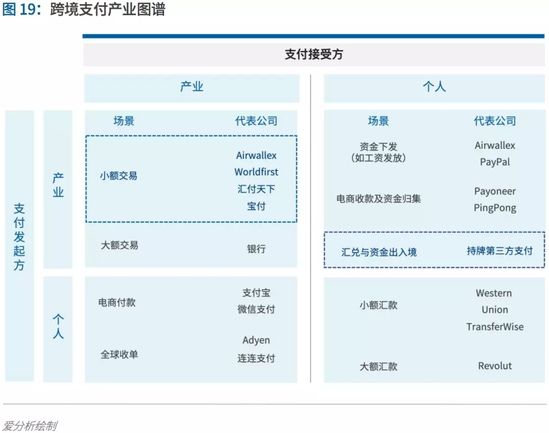Click the 大额交易 scenario label
The width and height of the screenshot is (549, 433).
click(119, 245)
